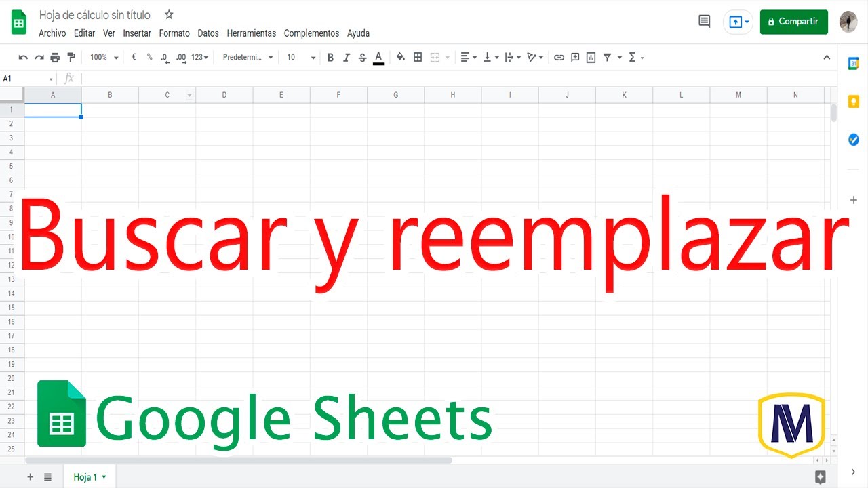The width and height of the screenshot is (868, 488).
Task: Increase decimal places button
Action: coord(181,58)
